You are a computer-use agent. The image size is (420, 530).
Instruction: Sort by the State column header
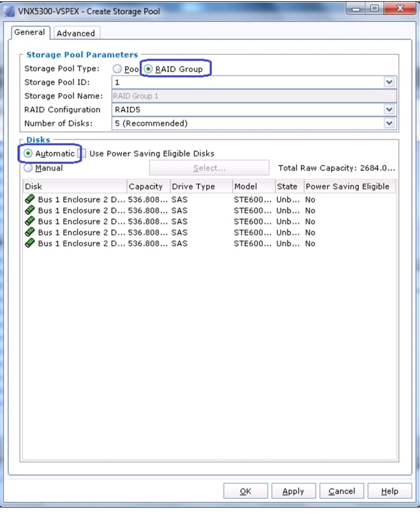coord(289,187)
